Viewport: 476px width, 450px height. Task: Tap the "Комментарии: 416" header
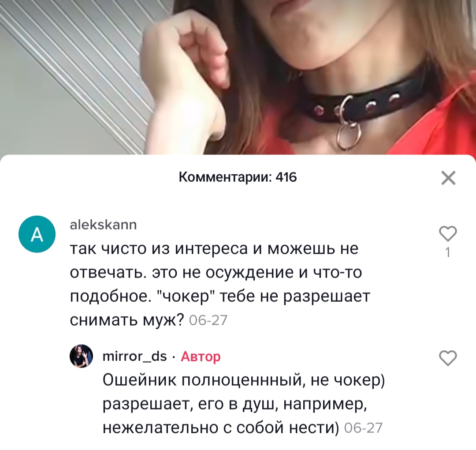[238, 177]
